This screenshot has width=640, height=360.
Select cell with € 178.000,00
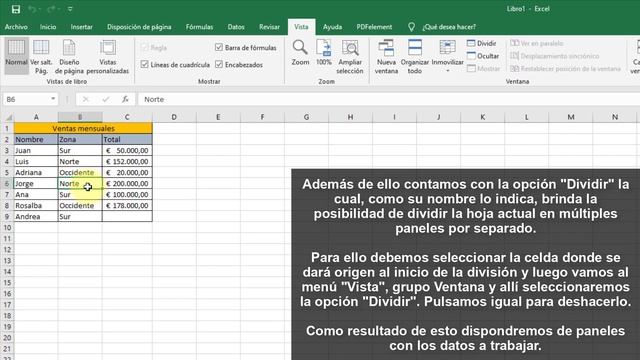(x=127, y=206)
